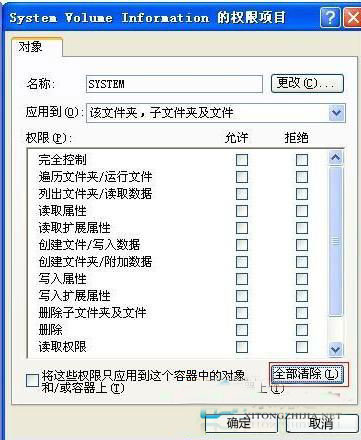Click the 更改(C)... button
The image size is (361, 440).
coord(307,83)
